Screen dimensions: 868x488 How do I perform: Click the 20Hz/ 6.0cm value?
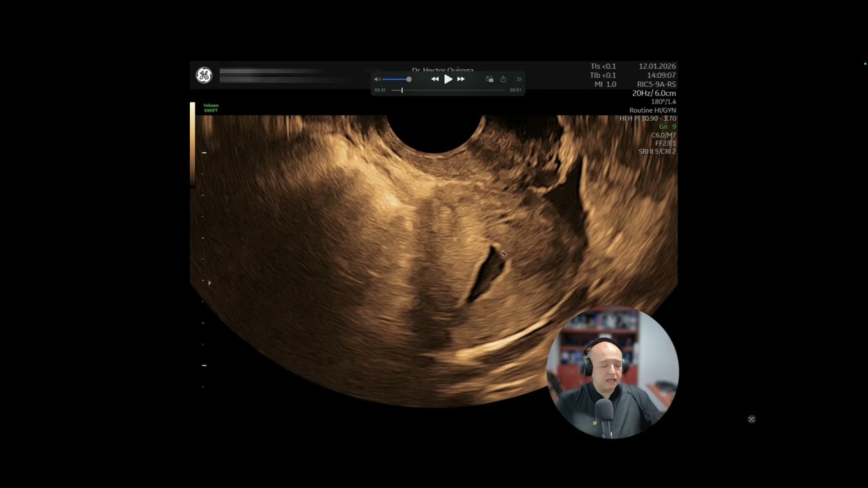(x=654, y=94)
